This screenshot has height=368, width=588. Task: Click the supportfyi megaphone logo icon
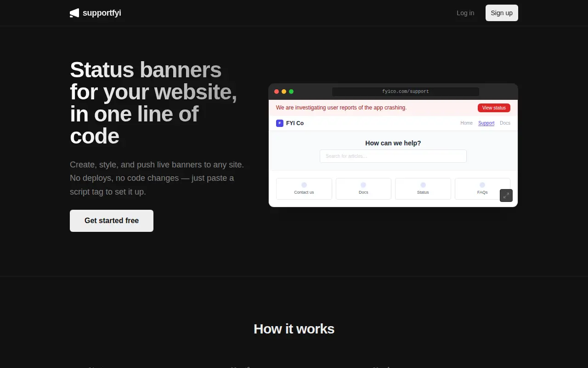tap(74, 13)
